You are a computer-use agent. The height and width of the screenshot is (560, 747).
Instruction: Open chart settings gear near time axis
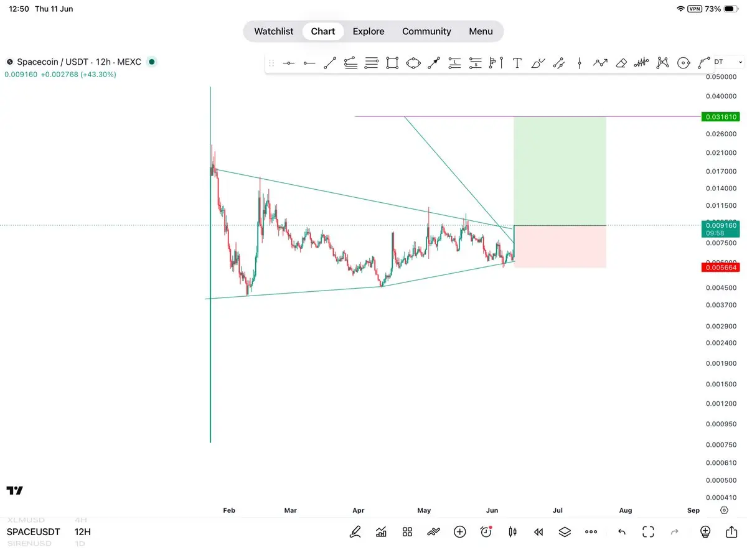click(724, 510)
